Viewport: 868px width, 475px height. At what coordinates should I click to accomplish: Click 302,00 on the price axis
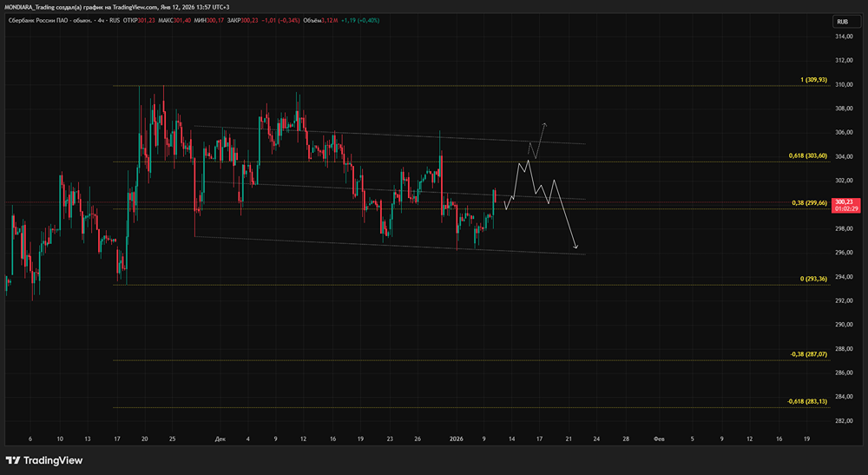[844, 181]
